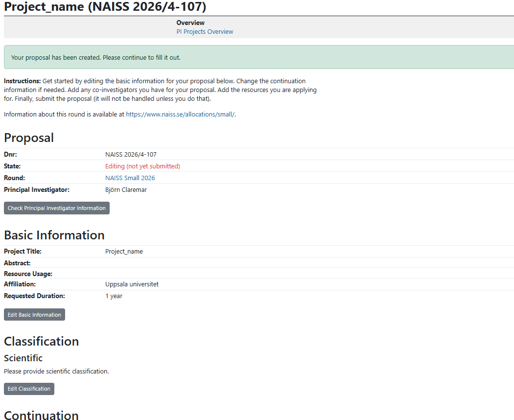Open the PI Projects Overview link

pyautogui.click(x=205, y=31)
